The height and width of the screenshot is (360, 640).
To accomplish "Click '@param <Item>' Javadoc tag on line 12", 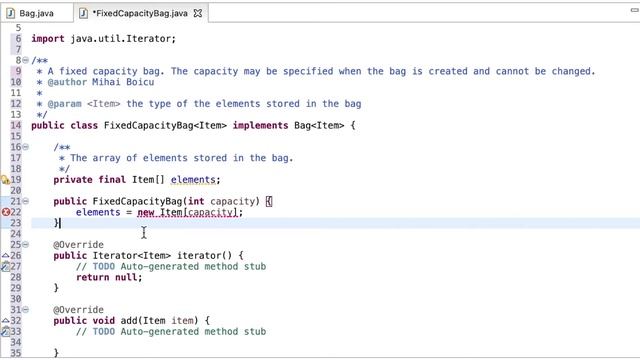I will (x=84, y=104).
